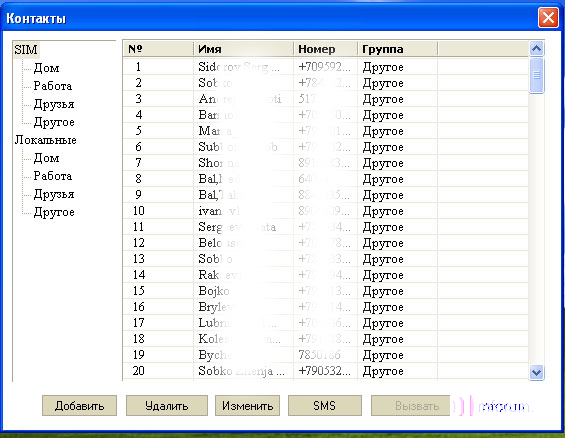Viewport: 565px width, 438px height.
Task: Close the Контакты window
Action: pos(548,17)
